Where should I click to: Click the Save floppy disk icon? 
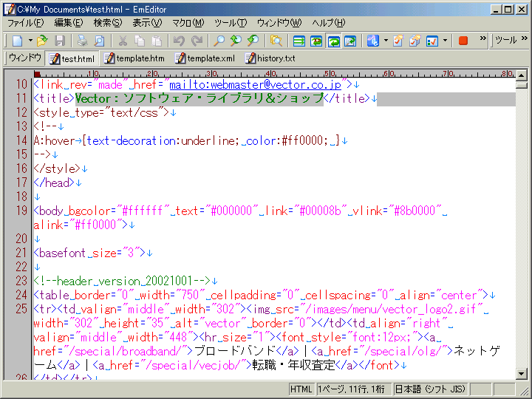coord(60,41)
